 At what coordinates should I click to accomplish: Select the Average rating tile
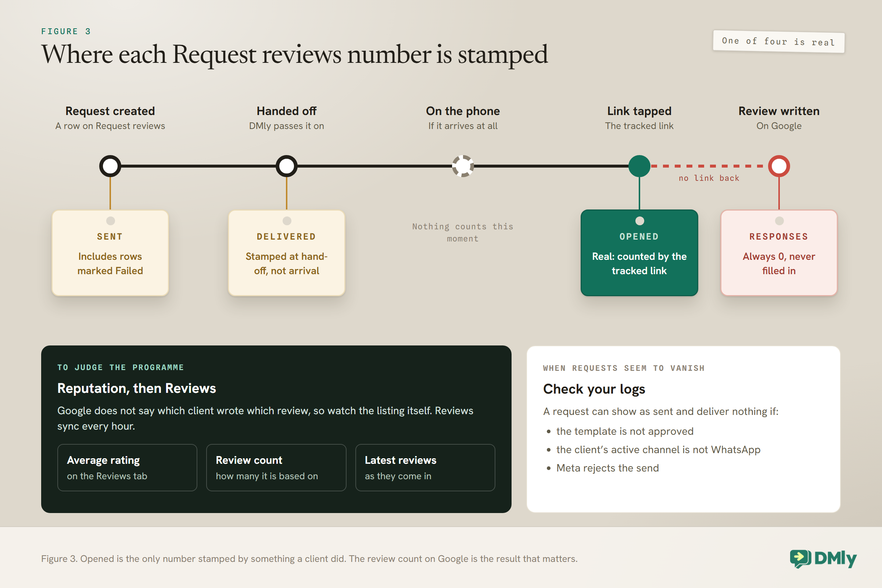(x=127, y=467)
